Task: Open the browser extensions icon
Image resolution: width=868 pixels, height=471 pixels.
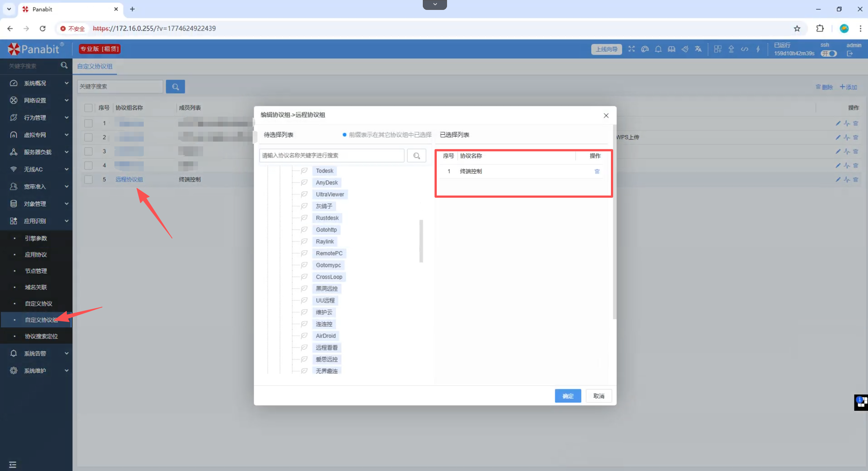Action: [x=820, y=29]
